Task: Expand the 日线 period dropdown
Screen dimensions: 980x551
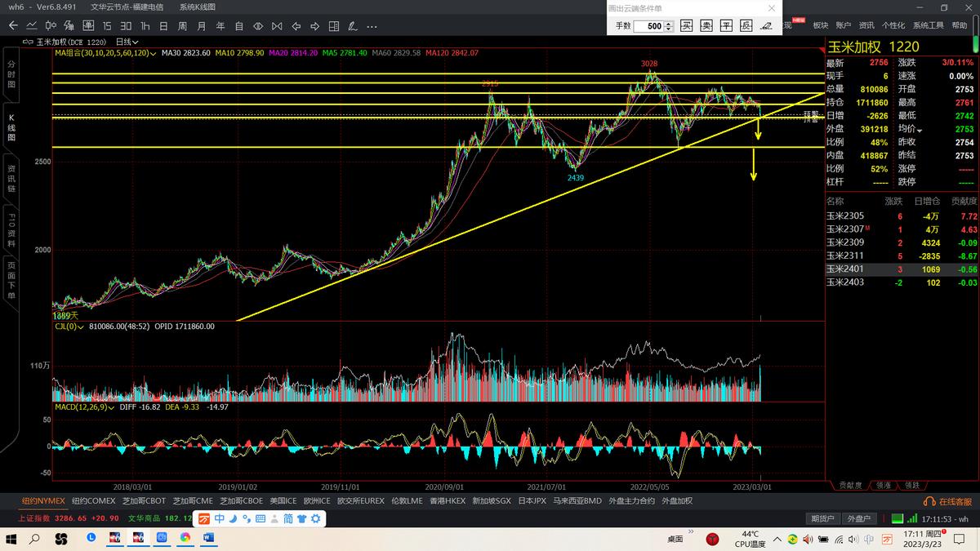Action: click(127, 42)
